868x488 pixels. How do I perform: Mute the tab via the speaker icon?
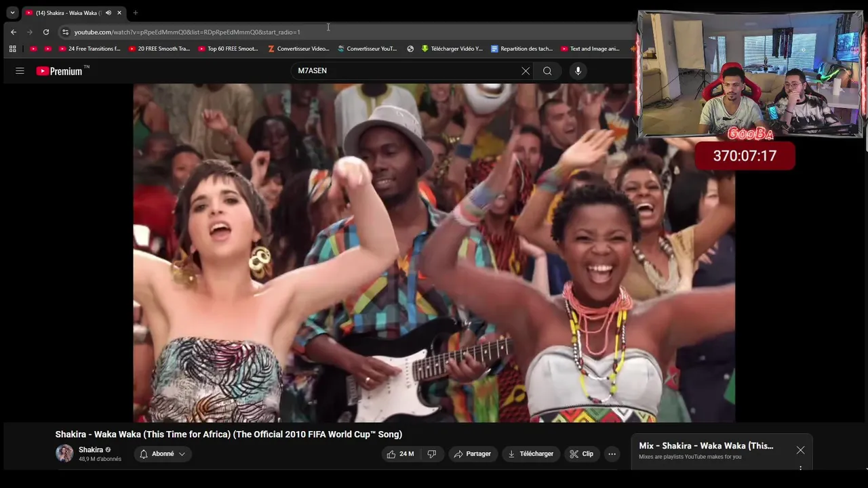108,12
